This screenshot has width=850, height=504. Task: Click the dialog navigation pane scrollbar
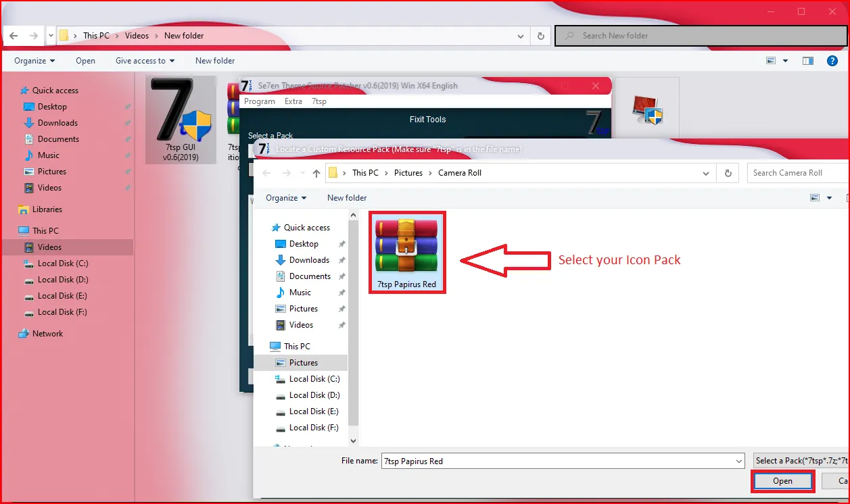(x=353, y=324)
